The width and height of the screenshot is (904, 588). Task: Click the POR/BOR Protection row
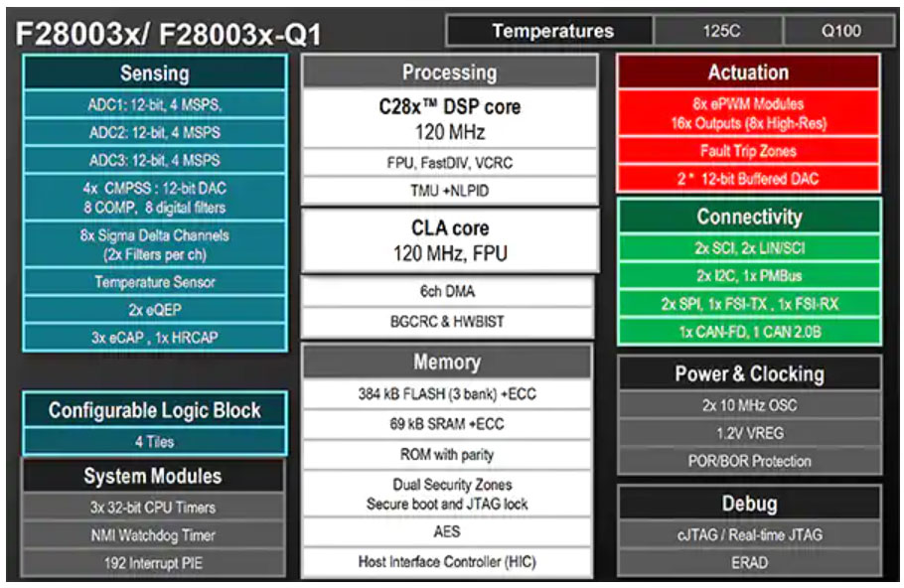click(x=749, y=461)
